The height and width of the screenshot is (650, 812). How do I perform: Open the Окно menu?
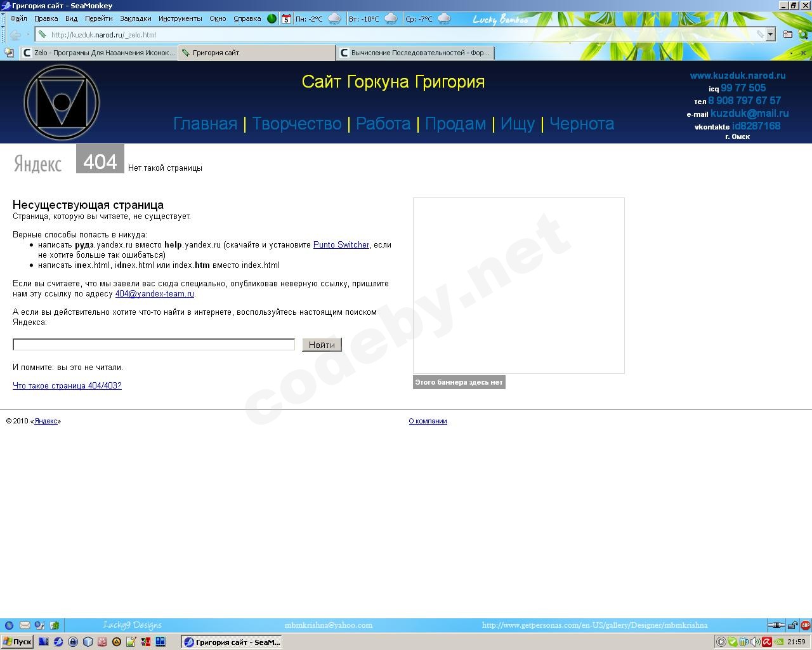(218, 18)
